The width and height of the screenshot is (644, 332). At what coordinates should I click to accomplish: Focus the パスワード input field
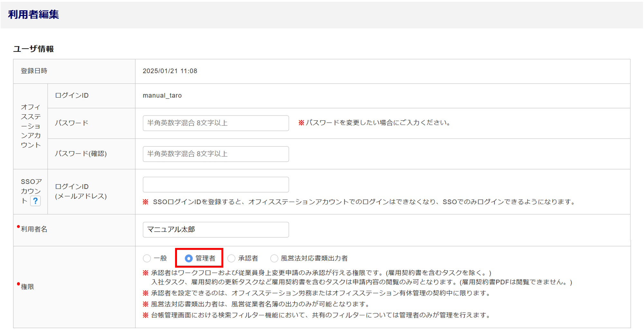click(216, 123)
